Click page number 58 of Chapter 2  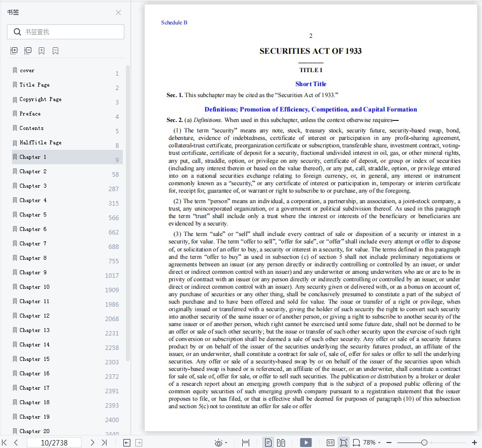[115, 174]
